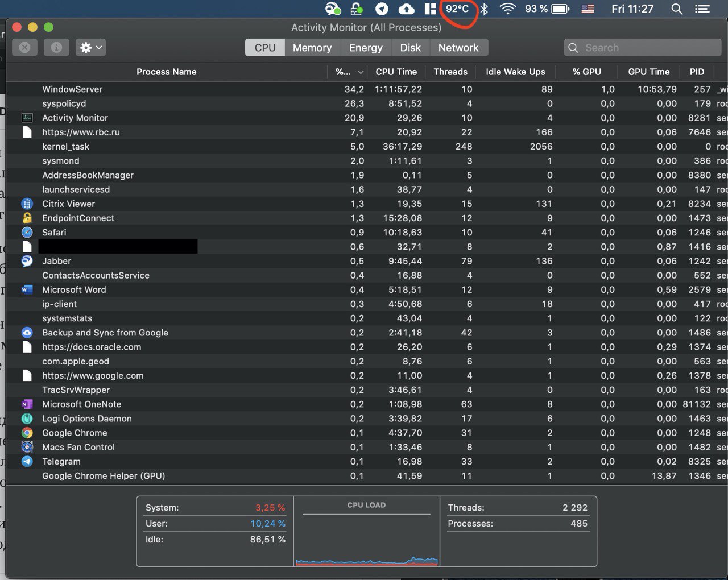Select the WindowServer process row

(367, 89)
